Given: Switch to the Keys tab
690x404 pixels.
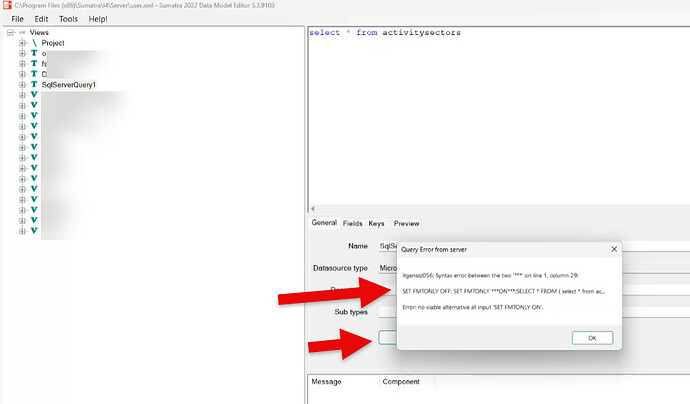Looking at the screenshot, I should pos(376,223).
